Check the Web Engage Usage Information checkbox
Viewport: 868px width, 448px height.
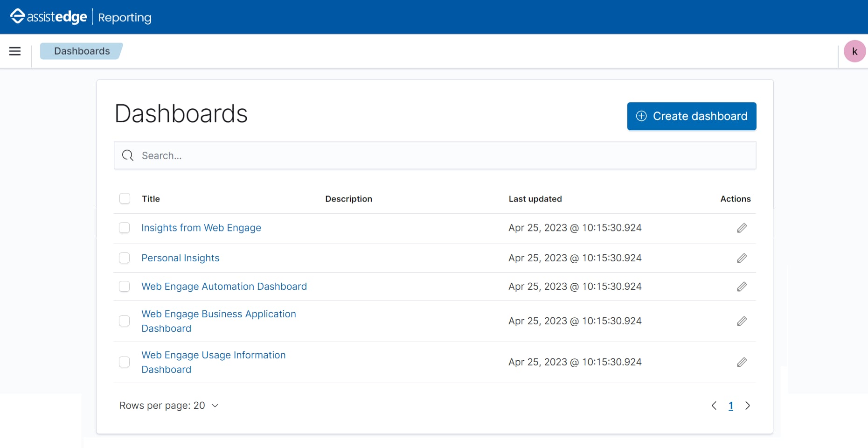pos(125,362)
